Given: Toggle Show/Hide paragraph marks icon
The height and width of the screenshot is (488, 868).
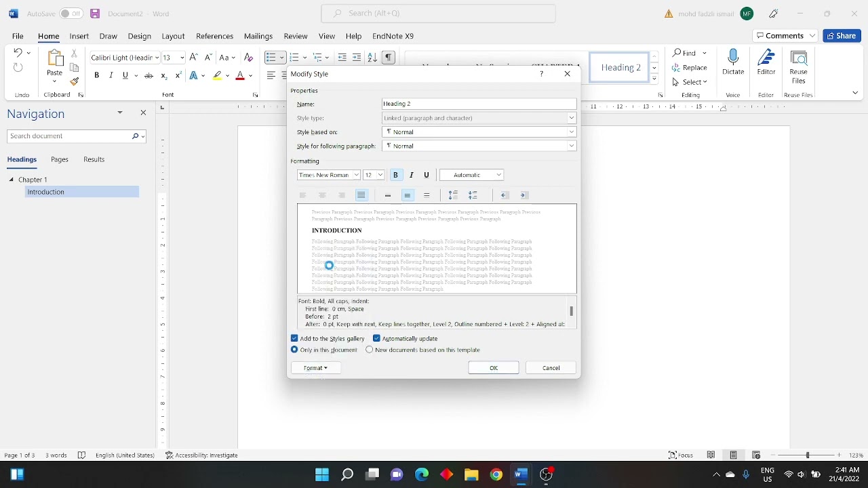Looking at the screenshot, I should pyautogui.click(x=389, y=58).
